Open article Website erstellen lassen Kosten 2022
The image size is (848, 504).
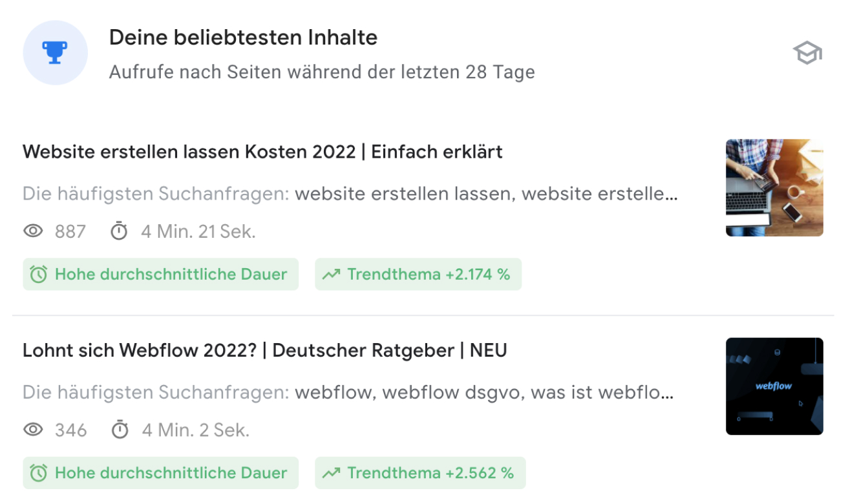click(x=262, y=152)
